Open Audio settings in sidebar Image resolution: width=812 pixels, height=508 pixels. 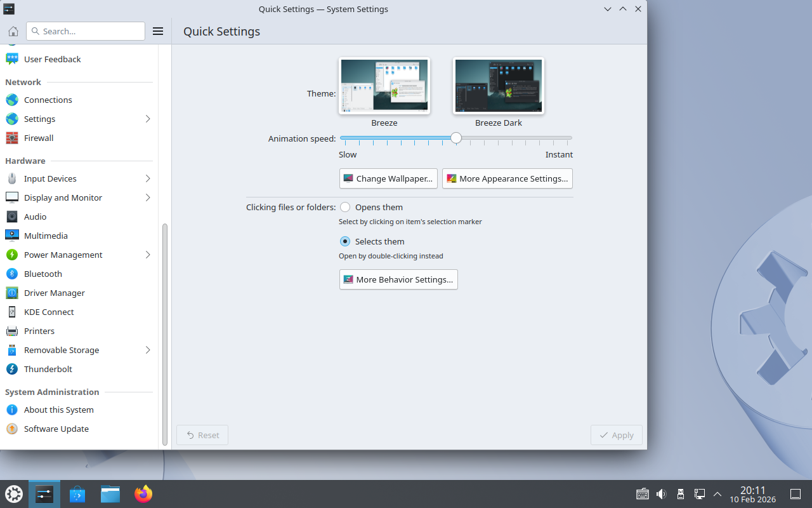tap(36, 217)
